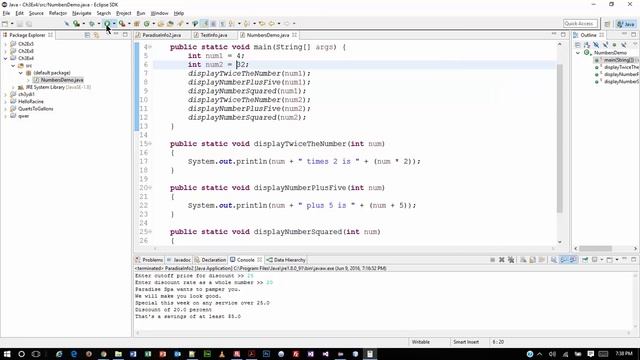Minimize the Package Explorer view
640x360 pixels.
116,35
